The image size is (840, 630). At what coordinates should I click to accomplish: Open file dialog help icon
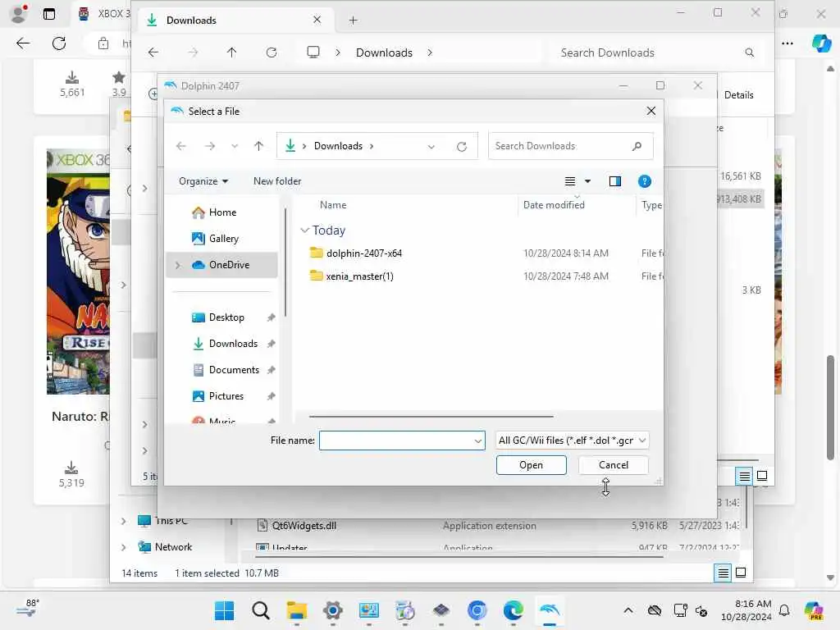click(x=645, y=181)
